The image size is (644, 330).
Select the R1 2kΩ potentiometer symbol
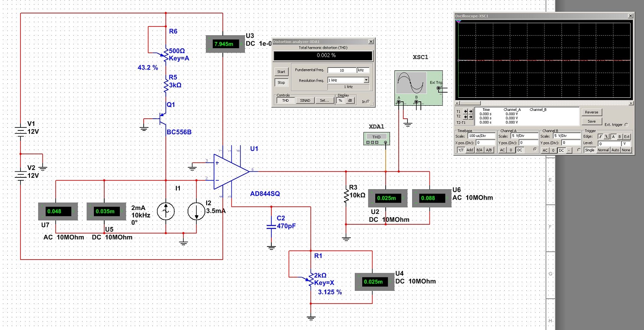[310, 279]
